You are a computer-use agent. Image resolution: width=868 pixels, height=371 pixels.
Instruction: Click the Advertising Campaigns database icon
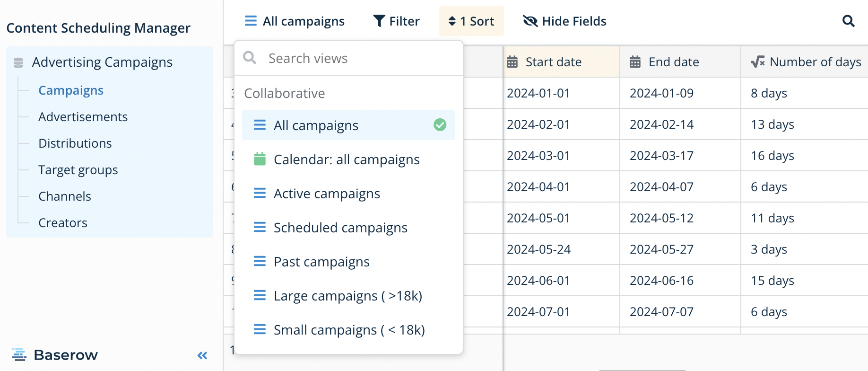click(x=18, y=62)
